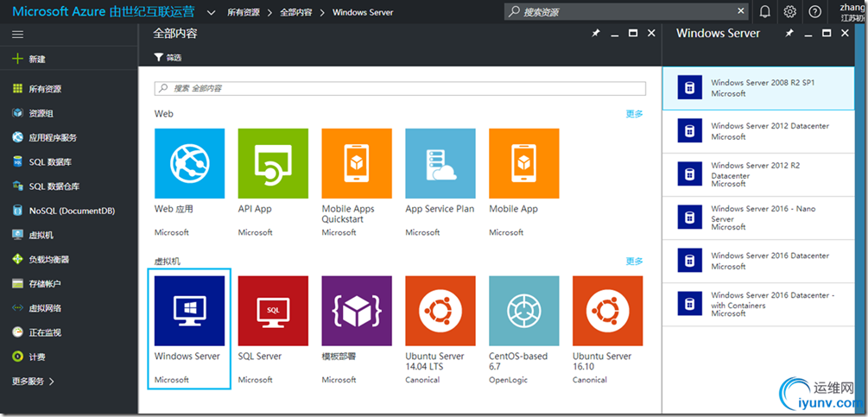Pin the 全部内容 blade
This screenshot has height=417, width=868.
pyautogui.click(x=596, y=34)
